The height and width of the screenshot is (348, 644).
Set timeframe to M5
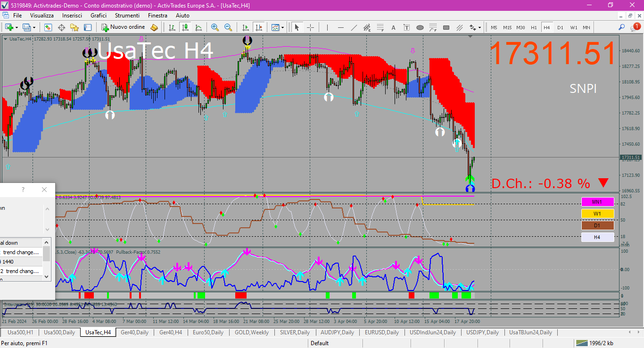(x=494, y=27)
